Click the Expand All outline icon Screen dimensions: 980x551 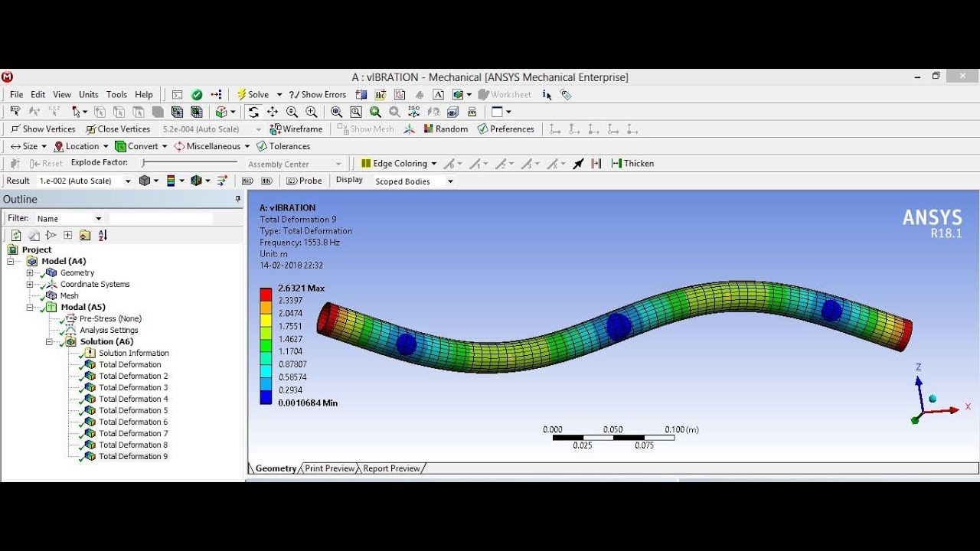[67, 235]
